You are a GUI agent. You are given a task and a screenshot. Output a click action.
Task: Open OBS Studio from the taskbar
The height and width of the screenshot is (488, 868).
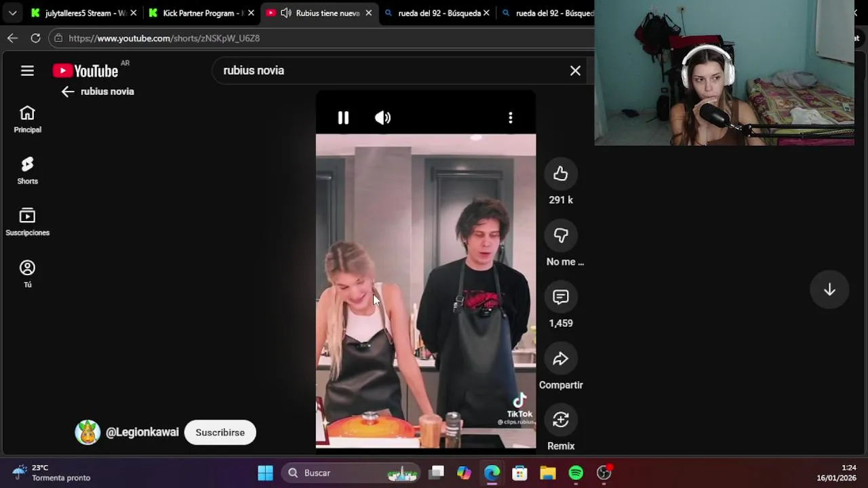pos(604,473)
